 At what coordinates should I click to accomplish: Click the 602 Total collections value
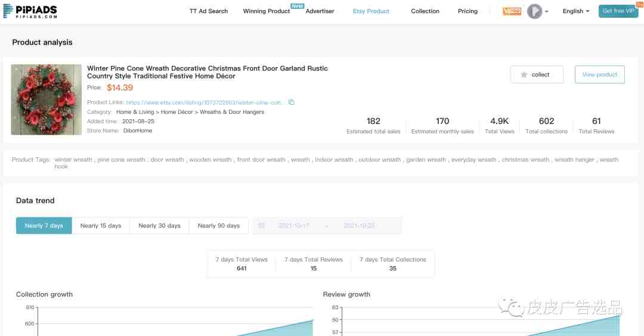point(546,121)
